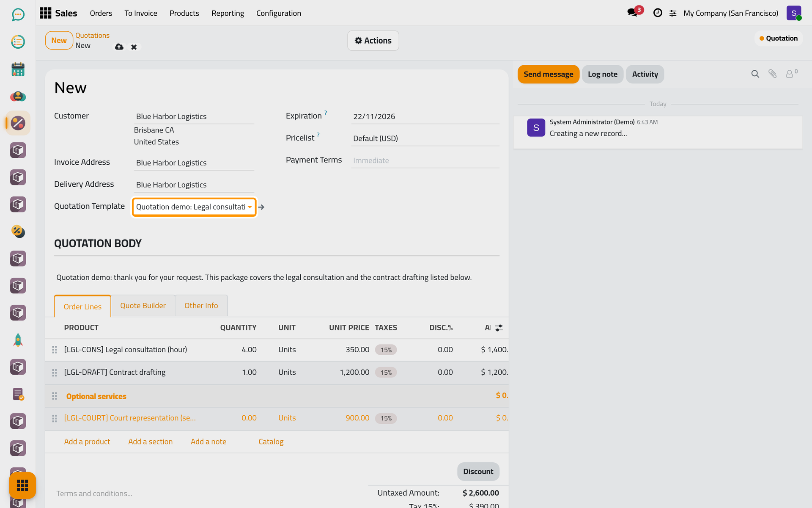Switch to the Other Info tab
The width and height of the screenshot is (812, 508).
[201, 306]
